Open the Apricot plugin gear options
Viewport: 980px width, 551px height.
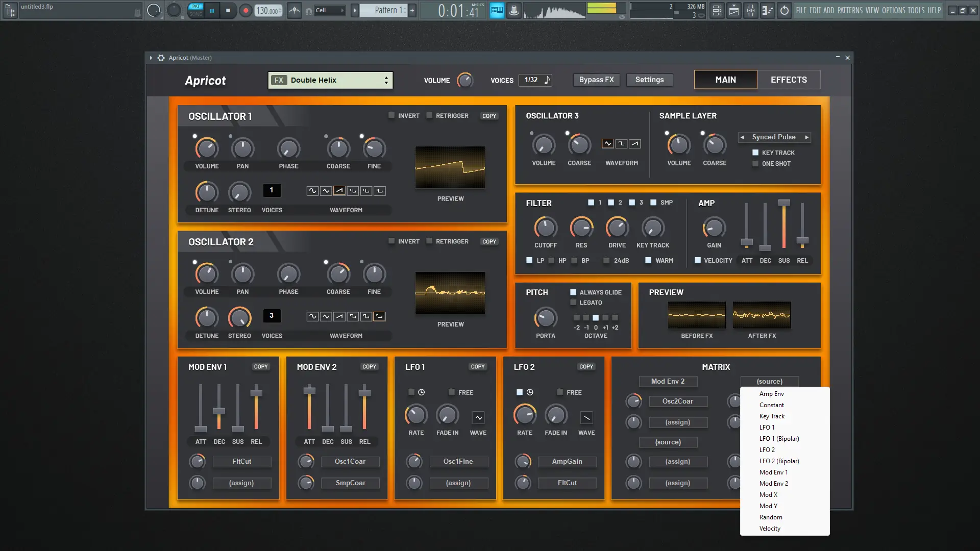(161, 58)
